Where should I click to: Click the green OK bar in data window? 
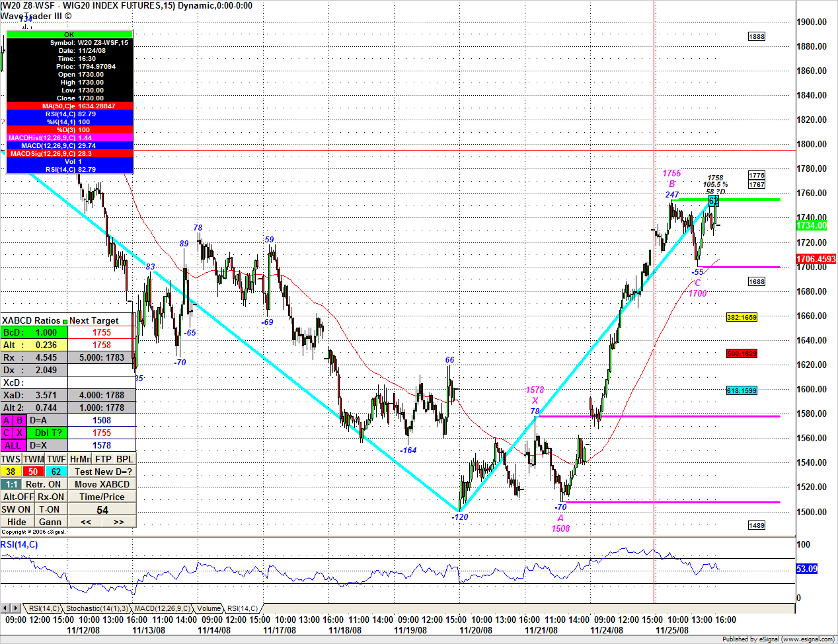point(69,34)
